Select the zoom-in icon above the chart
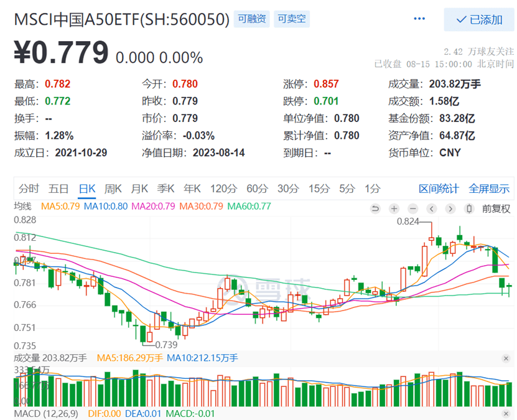 [394, 208]
